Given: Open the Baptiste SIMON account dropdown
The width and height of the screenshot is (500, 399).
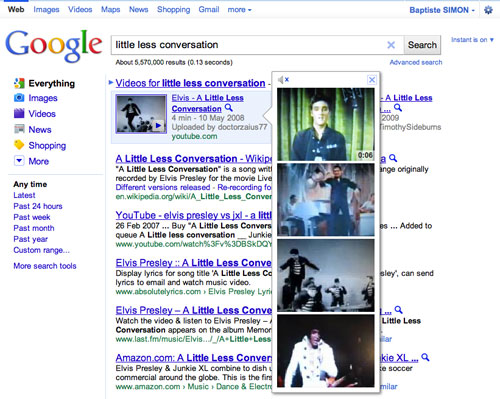Looking at the screenshot, I should click(442, 10).
